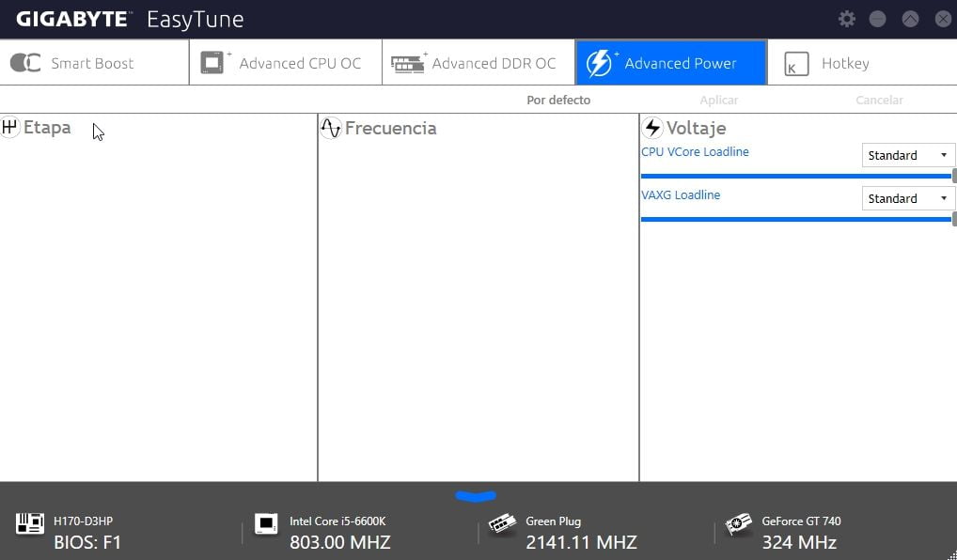Image resolution: width=957 pixels, height=560 pixels.
Task: Click 324 MHz GPU frequency value
Action: (x=799, y=542)
